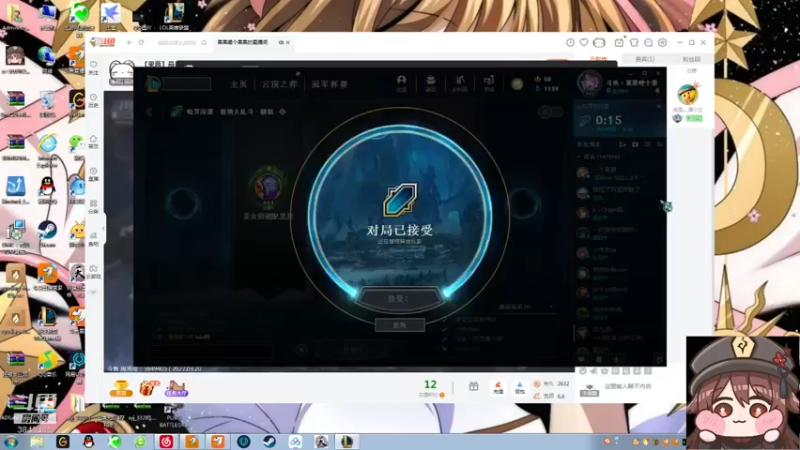Collapse the Douyu left sidebar handle
The height and width of the screenshot is (450, 800).
(x=104, y=228)
